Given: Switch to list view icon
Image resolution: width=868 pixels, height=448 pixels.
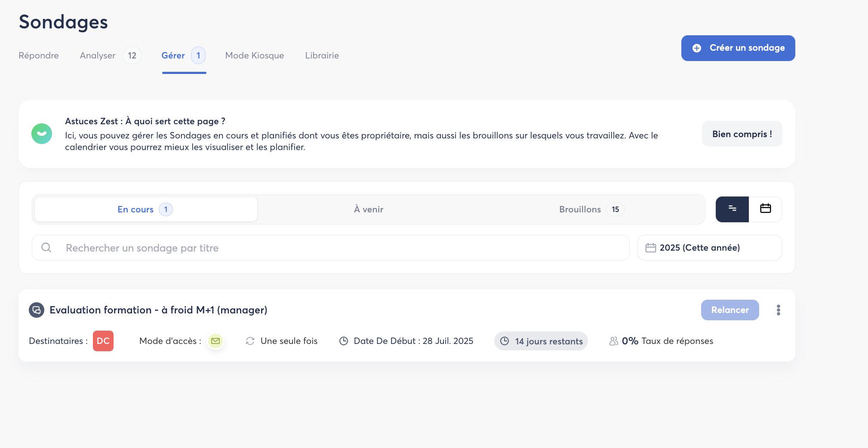Looking at the screenshot, I should pyautogui.click(x=732, y=209).
